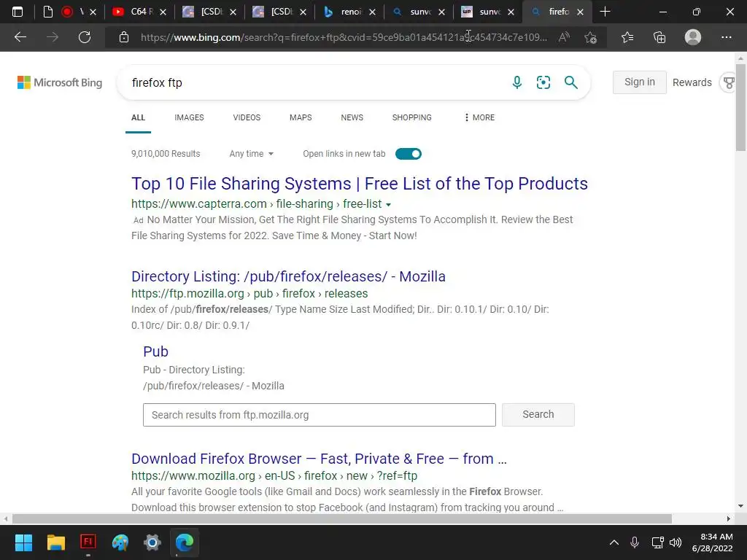Click Search button for ftp.mozilla.org results
The height and width of the screenshot is (560, 747).
point(538,415)
